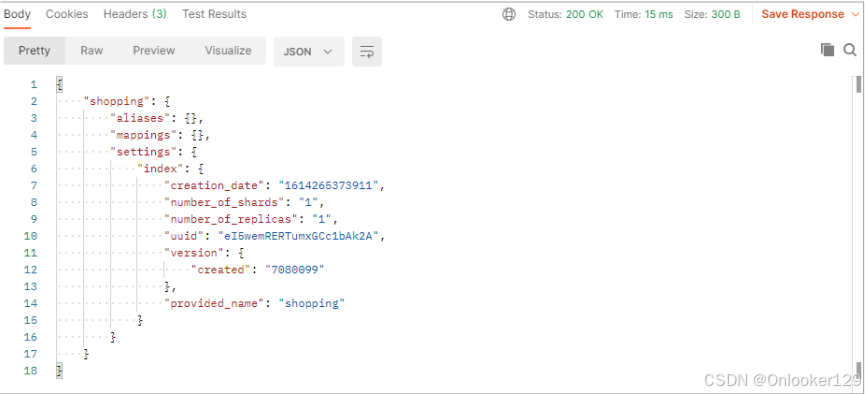
Task: Click the 15 ms time value
Action: pos(659,15)
